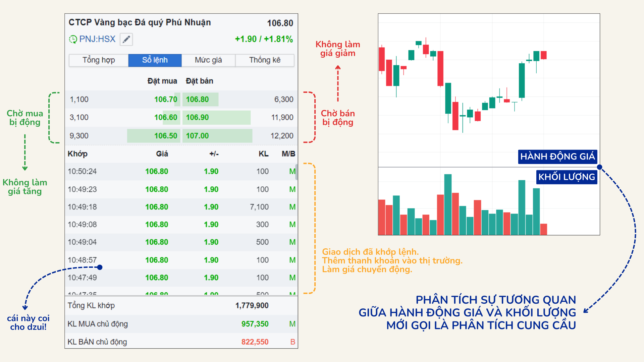
Task: Click the ask price 106.90
Action: point(197,118)
